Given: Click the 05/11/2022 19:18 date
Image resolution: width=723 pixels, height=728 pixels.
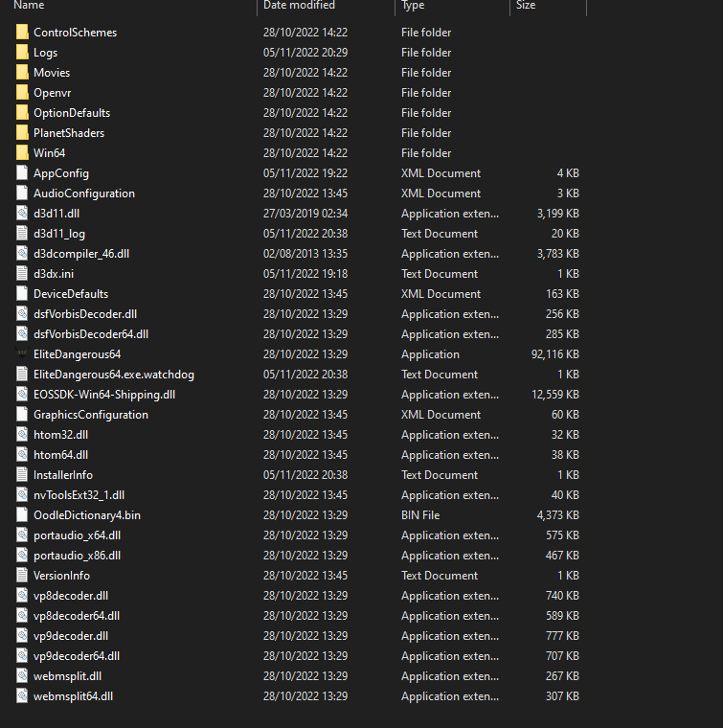Looking at the screenshot, I should coord(305,273).
